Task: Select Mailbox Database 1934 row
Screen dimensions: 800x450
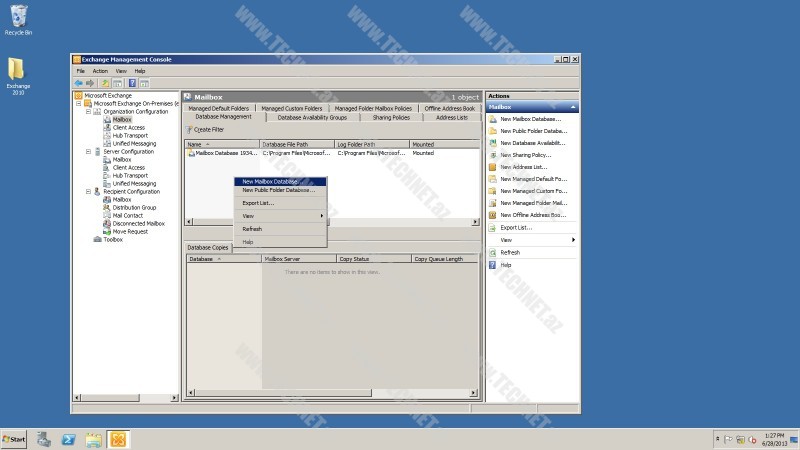Action: point(332,153)
